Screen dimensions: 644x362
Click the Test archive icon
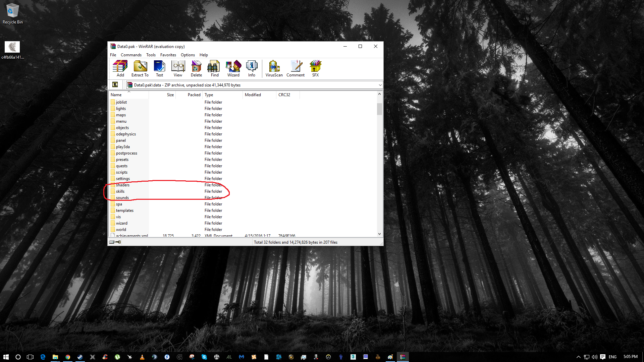pos(159,68)
